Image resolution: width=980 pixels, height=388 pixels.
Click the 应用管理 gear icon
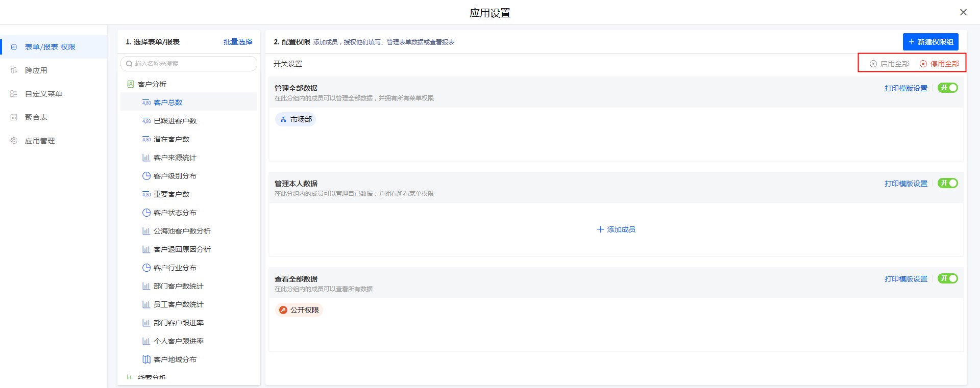[x=14, y=141]
